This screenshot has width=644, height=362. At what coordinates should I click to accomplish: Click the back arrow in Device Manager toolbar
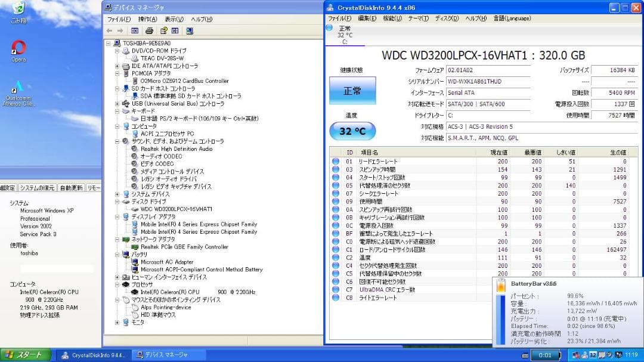coord(109,30)
